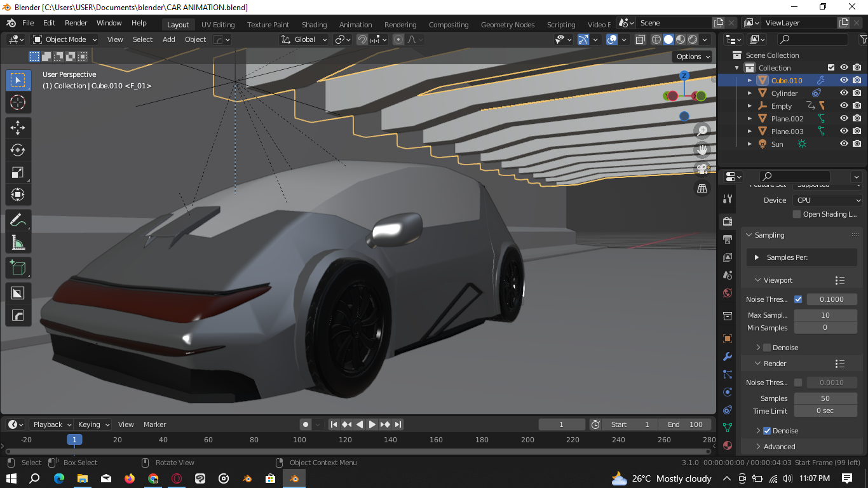Screen dimensions: 868x488
Task: Toggle render Noise Threshold checkbox
Action: point(798,383)
